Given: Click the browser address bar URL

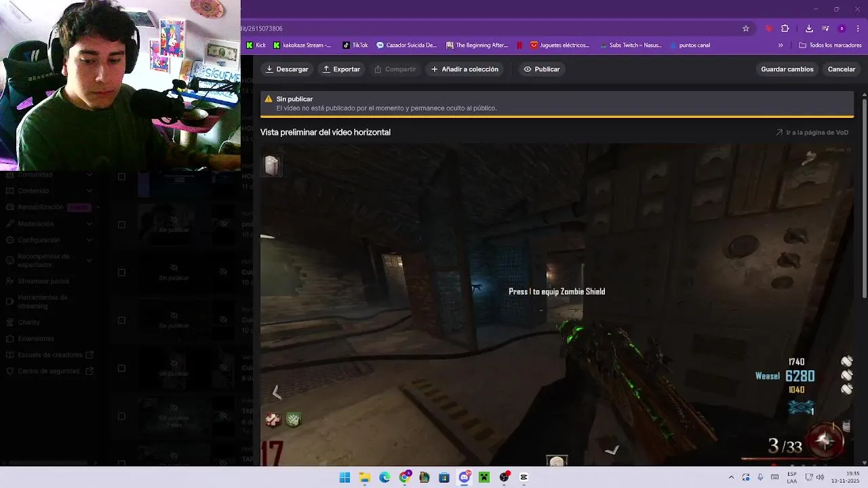Looking at the screenshot, I should point(262,28).
